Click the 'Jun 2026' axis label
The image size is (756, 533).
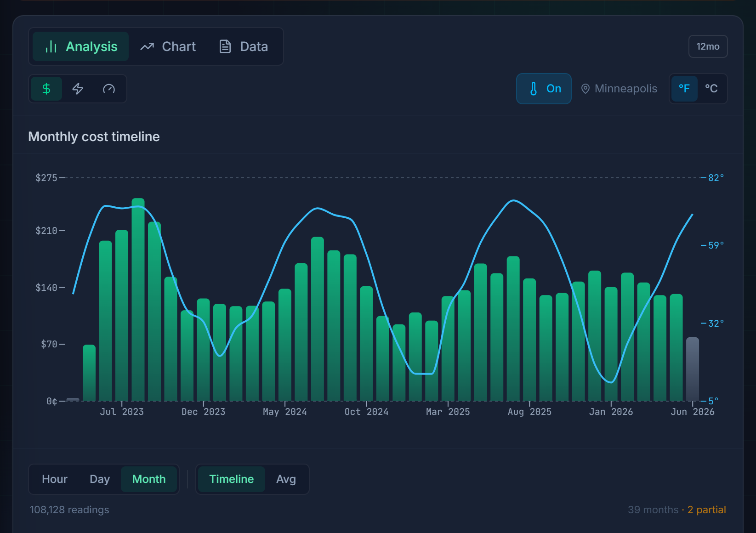point(693,412)
